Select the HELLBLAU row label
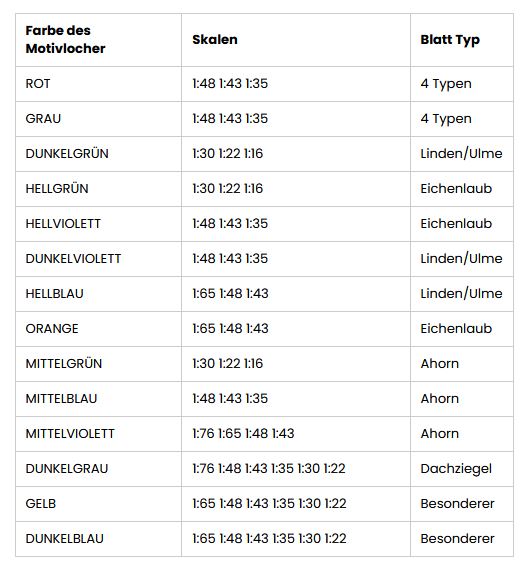This screenshot has width=530, height=566. (55, 294)
